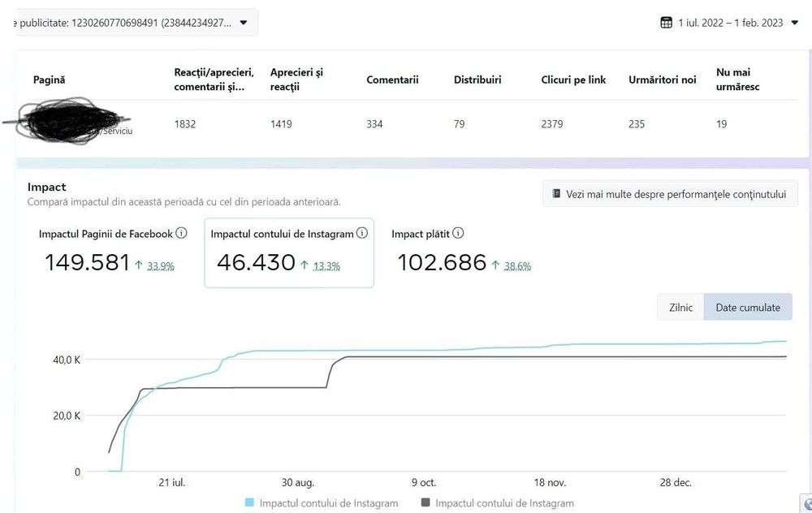Click the book icon in content performance button
812x513 pixels.
(x=556, y=194)
